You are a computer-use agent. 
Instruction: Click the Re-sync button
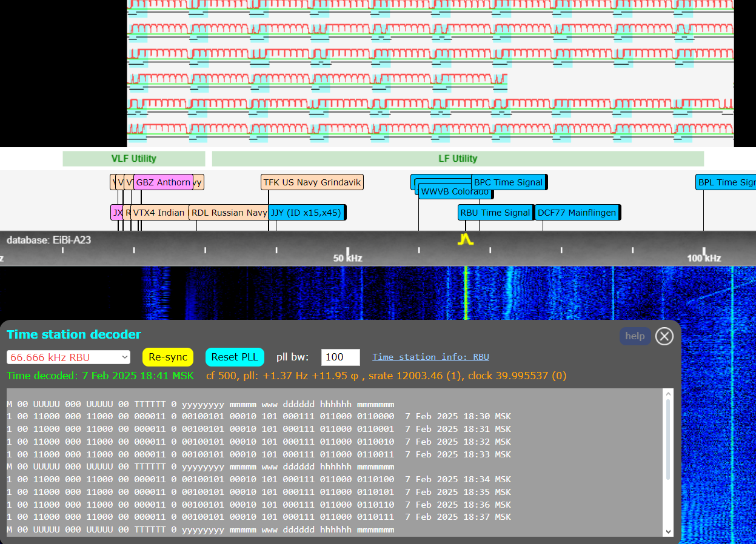pyautogui.click(x=168, y=357)
